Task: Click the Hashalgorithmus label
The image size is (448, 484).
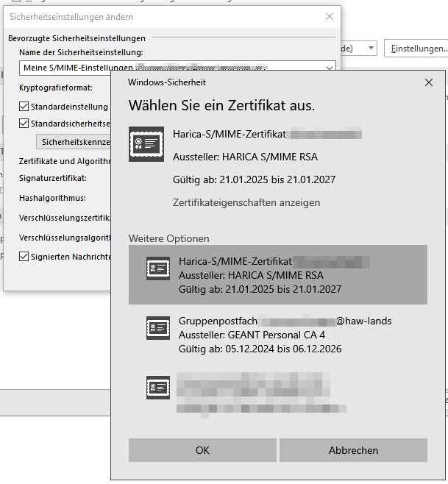Action: coord(52,198)
